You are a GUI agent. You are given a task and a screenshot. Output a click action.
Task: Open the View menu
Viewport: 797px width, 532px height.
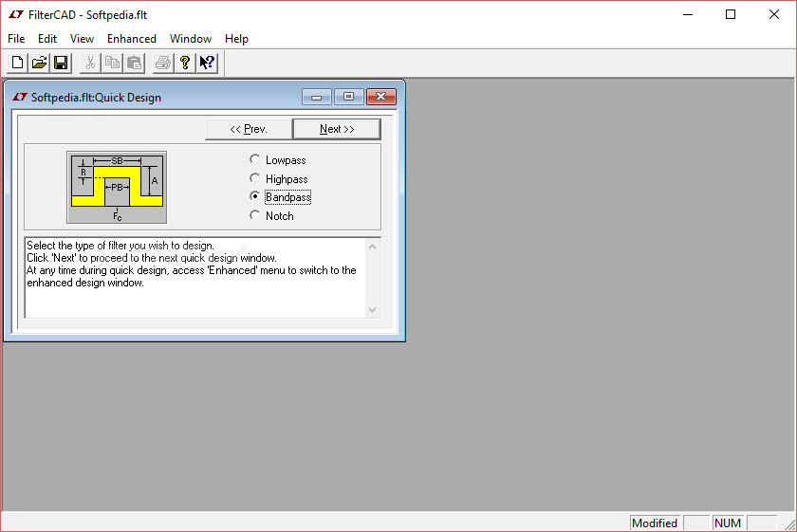(82, 39)
